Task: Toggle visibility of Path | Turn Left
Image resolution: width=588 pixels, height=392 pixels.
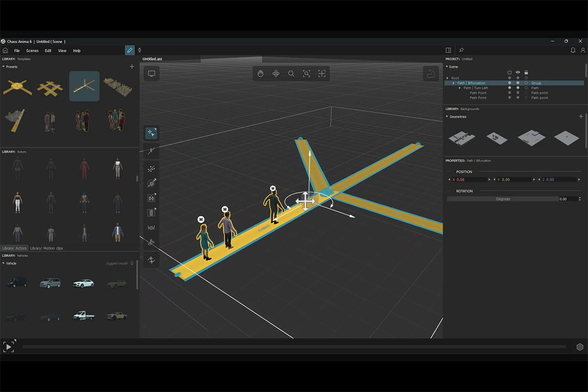Action: (x=518, y=88)
